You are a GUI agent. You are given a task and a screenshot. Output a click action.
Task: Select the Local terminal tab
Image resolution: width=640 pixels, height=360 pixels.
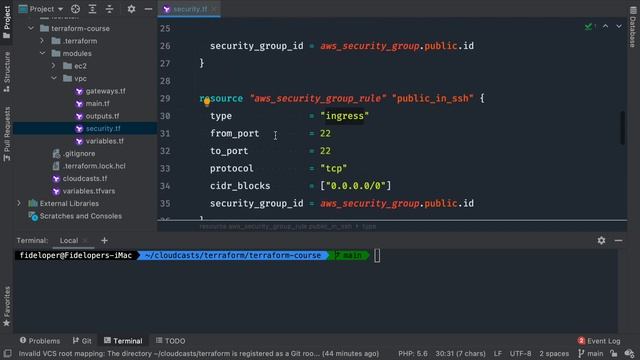[69, 240]
